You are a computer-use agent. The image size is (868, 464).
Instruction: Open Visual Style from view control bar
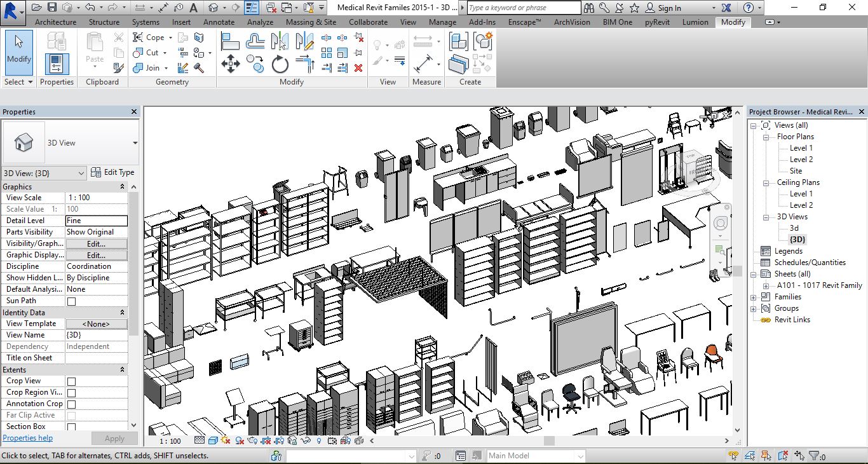(214, 440)
